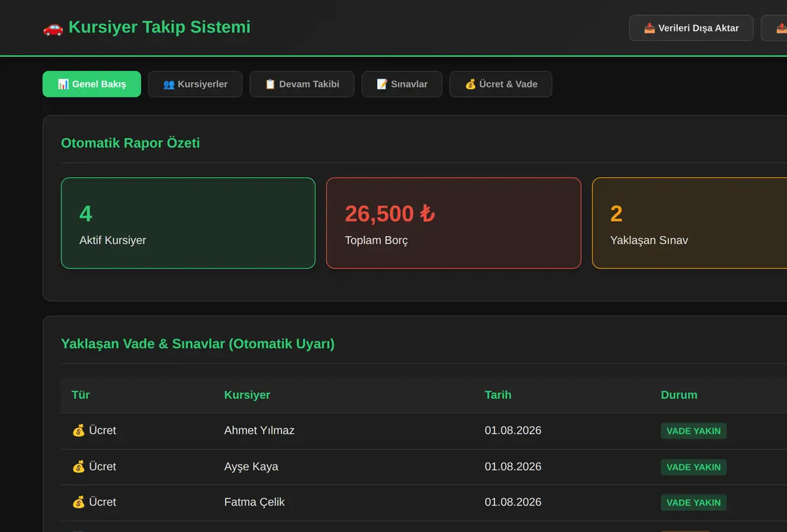This screenshot has height=532, width=787.
Task: Go to the Devam Takibi tab
Action: tap(302, 84)
